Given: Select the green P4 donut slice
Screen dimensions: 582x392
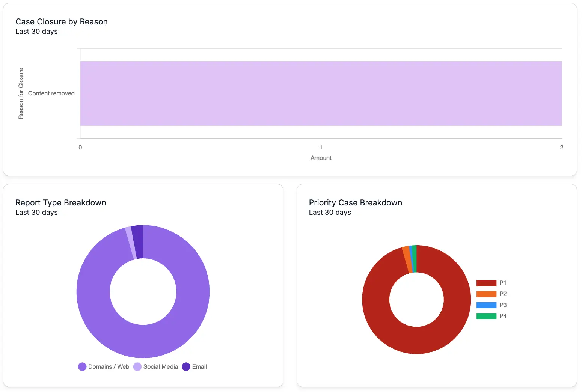Looking at the screenshot, I should pos(415,258).
